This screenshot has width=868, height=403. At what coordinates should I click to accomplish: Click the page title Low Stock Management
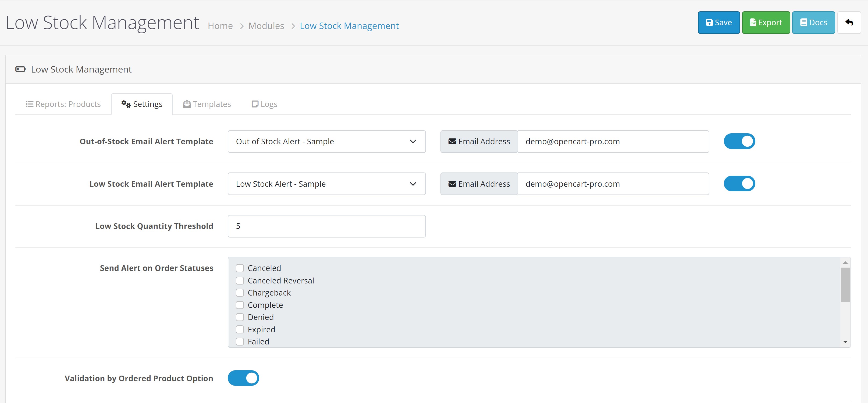coord(102,23)
